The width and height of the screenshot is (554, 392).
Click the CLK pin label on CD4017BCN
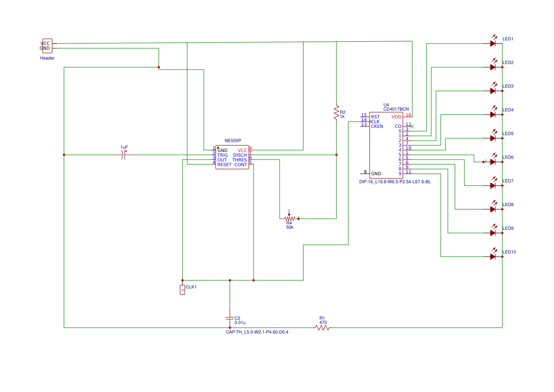[x=375, y=121]
